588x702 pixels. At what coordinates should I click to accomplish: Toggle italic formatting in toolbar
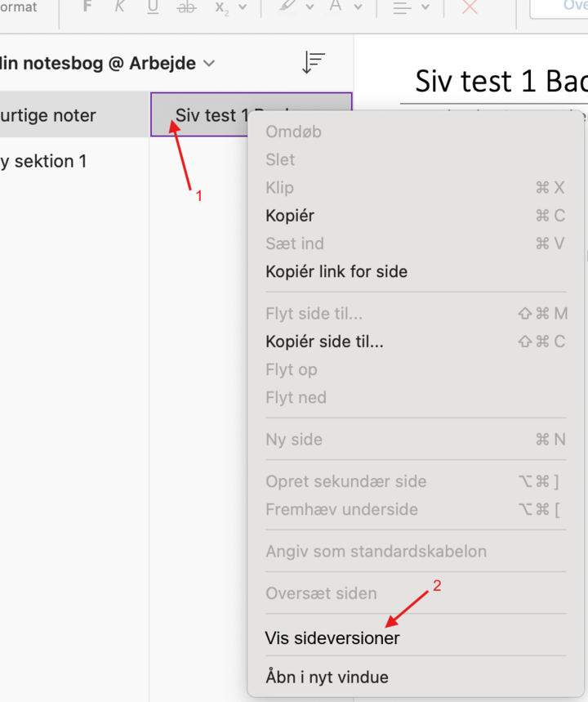pos(120,7)
